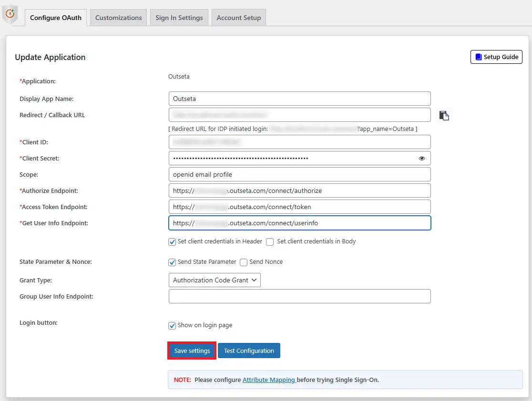Click the Display App Name field
The height and width of the screenshot is (401, 532).
pyautogui.click(x=299, y=99)
